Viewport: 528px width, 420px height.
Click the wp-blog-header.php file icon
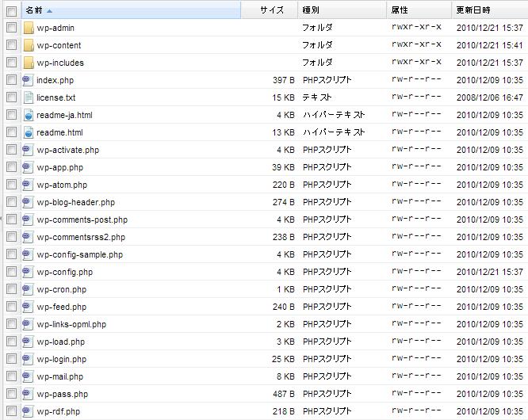(28, 202)
